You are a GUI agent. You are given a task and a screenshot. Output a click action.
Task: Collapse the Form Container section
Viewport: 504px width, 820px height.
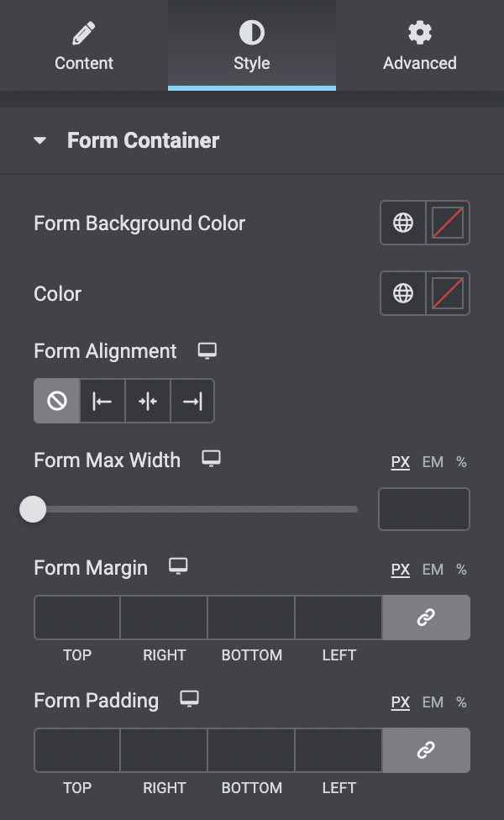(40, 141)
